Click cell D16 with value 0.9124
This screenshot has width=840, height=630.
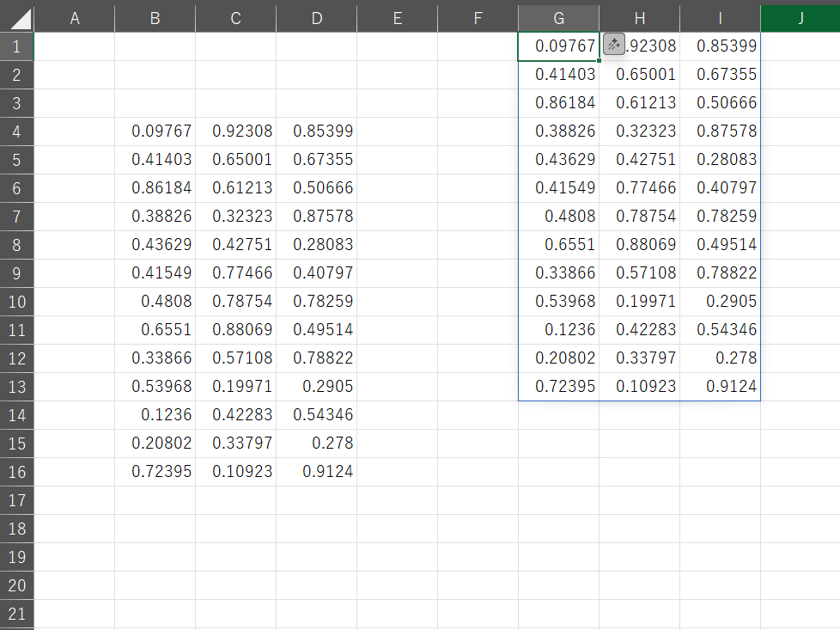(x=317, y=472)
